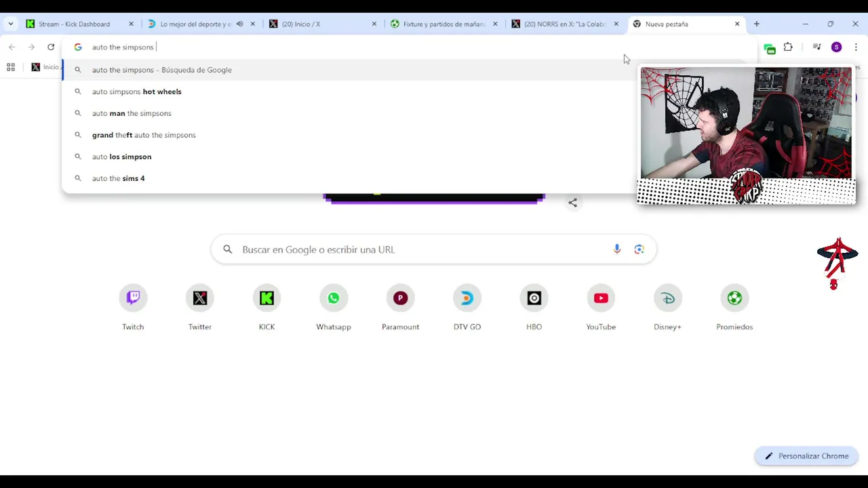Viewport: 868px width, 488px height.
Task: Click the green extension icon in toolbar
Action: coord(769,49)
